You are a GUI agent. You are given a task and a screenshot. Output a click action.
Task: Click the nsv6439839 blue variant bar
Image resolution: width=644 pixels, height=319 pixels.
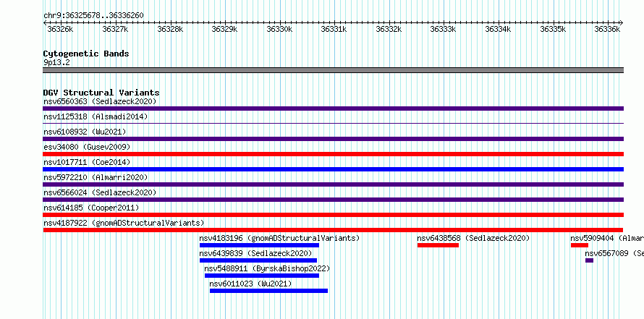[258, 260]
